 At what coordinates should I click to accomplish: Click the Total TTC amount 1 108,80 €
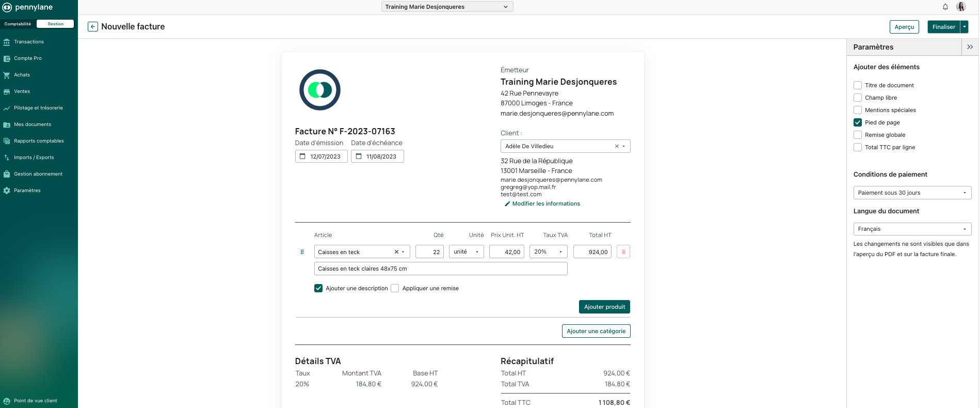click(x=614, y=403)
